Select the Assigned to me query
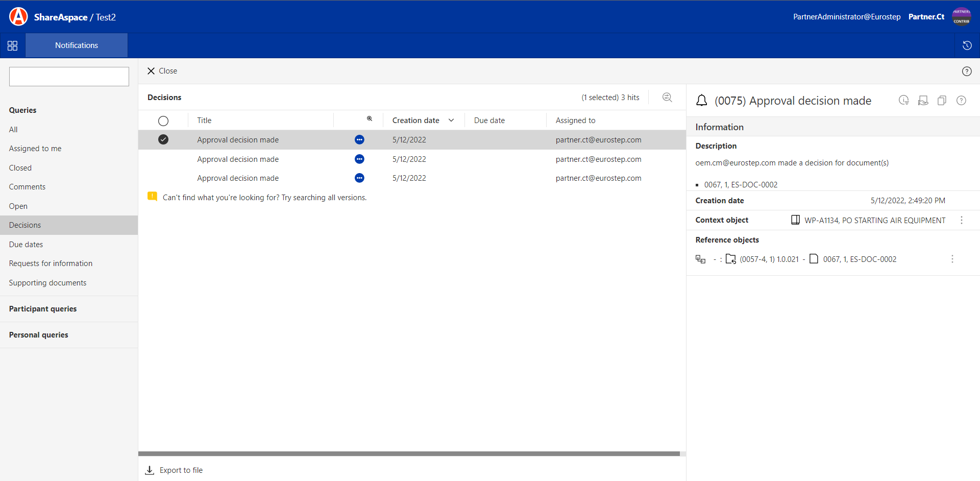Viewport: 980px width, 481px height. (35, 149)
